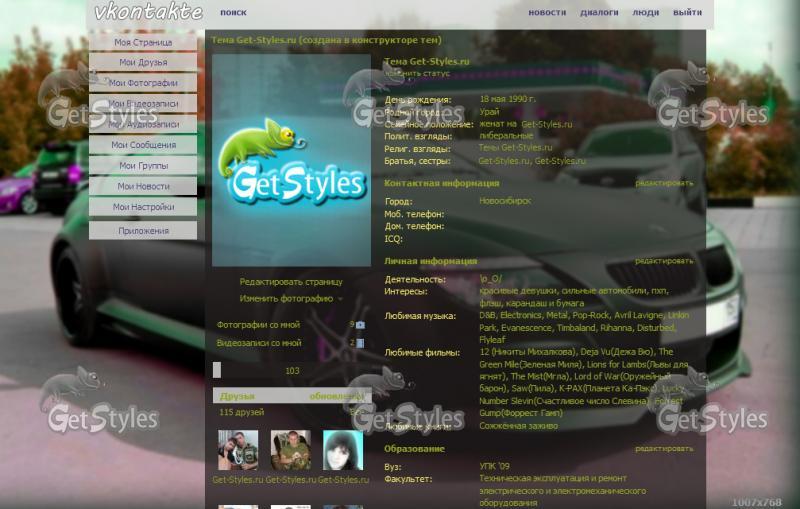
Task: Click the photos camera icon
Action: [360, 325]
